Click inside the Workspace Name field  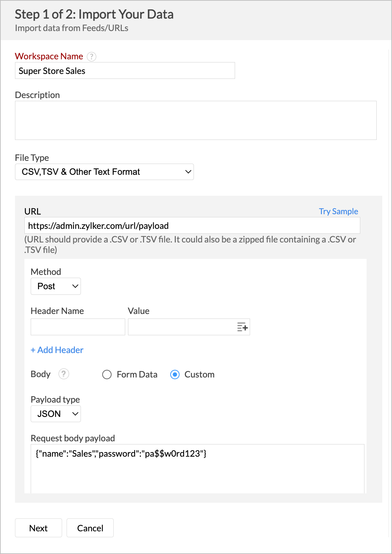coord(125,70)
